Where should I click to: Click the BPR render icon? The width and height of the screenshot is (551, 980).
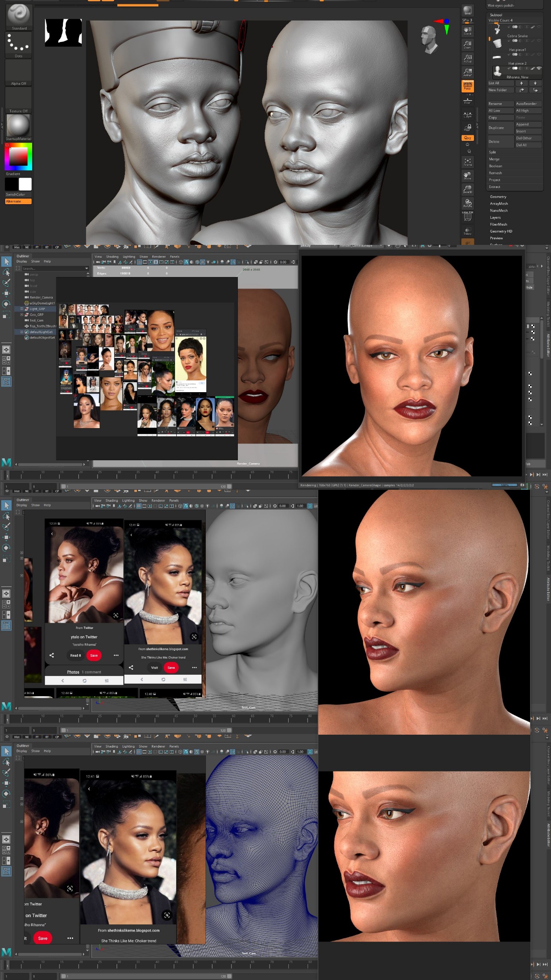click(x=468, y=11)
